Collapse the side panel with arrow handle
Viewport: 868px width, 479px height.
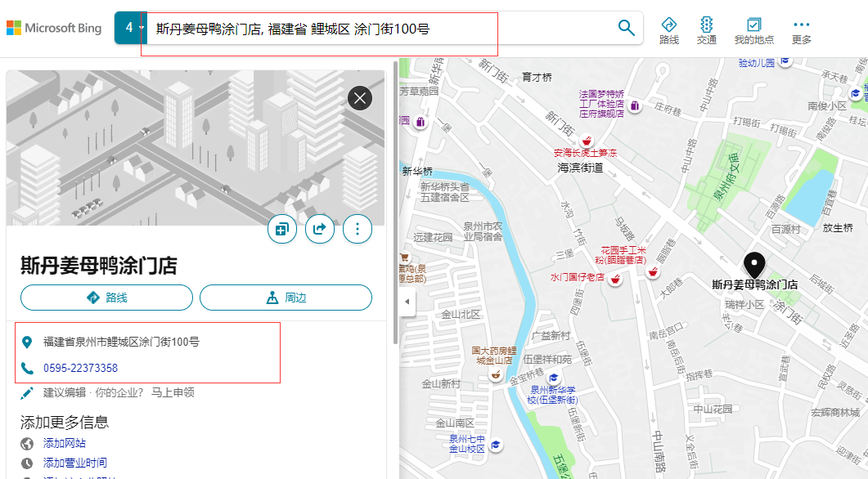[x=407, y=302]
